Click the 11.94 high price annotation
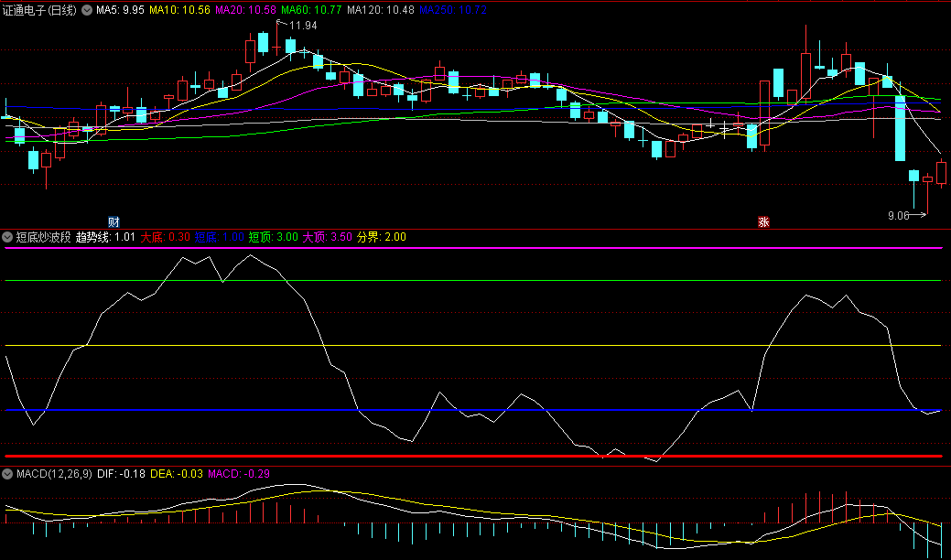Viewport: 951px width, 560px height. pyautogui.click(x=303, y=26)
